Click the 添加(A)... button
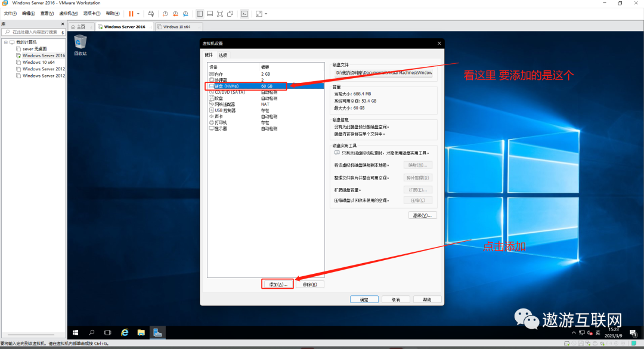The image size is (644, 349). (x=278, y=285)
